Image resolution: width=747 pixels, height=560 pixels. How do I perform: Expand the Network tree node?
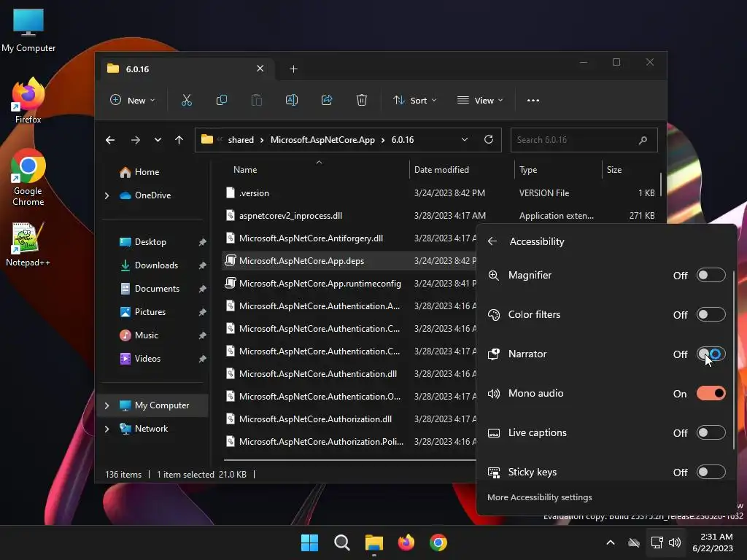click(x=107, y=429)
